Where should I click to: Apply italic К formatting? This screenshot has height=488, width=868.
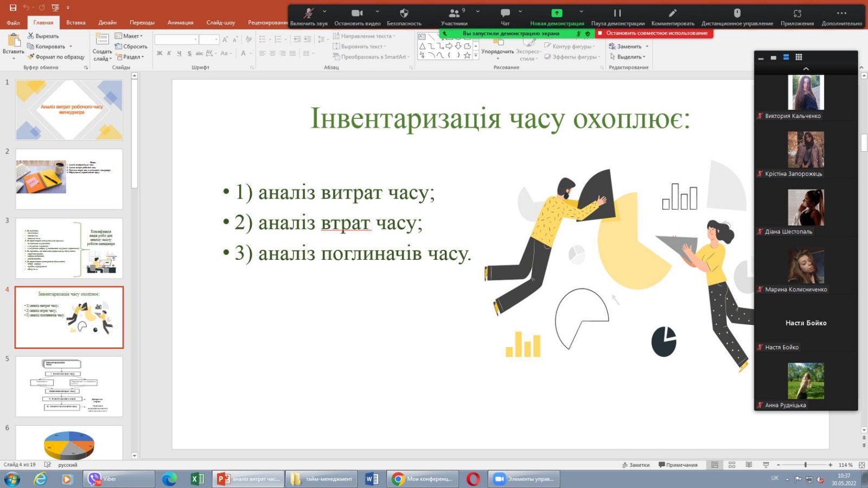pos(169,53)
